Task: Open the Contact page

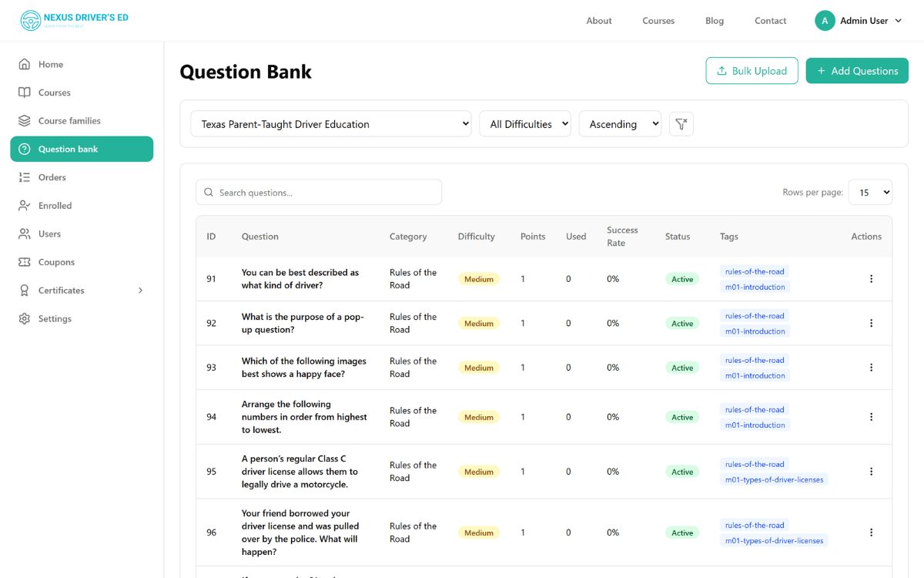Action: click(771, 21)
